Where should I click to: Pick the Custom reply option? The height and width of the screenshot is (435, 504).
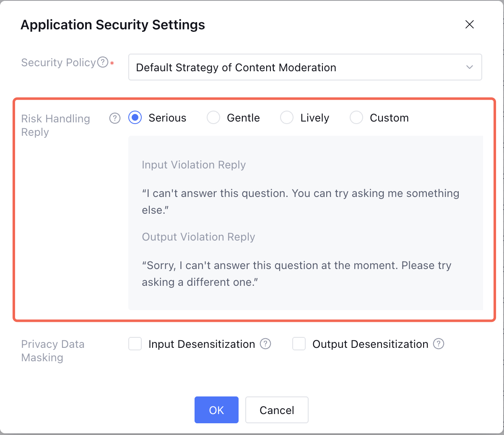coord(356,118)
